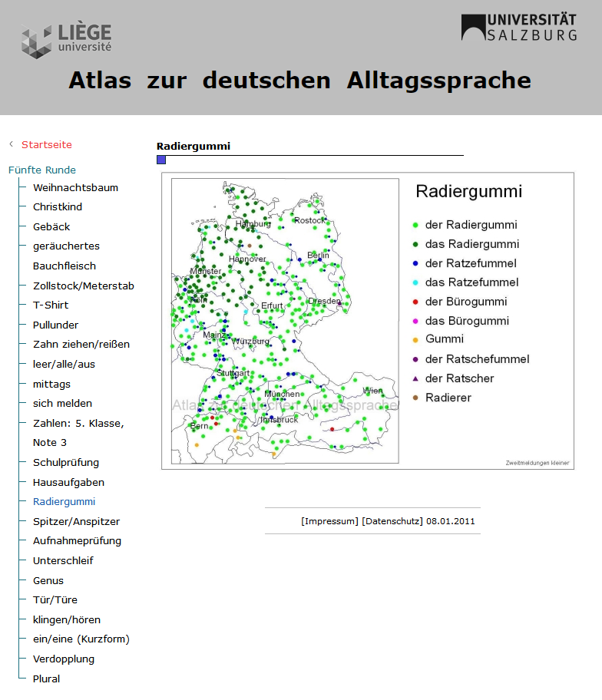
Task: Open the Tür/Türe entry
Action: [55, 599]
